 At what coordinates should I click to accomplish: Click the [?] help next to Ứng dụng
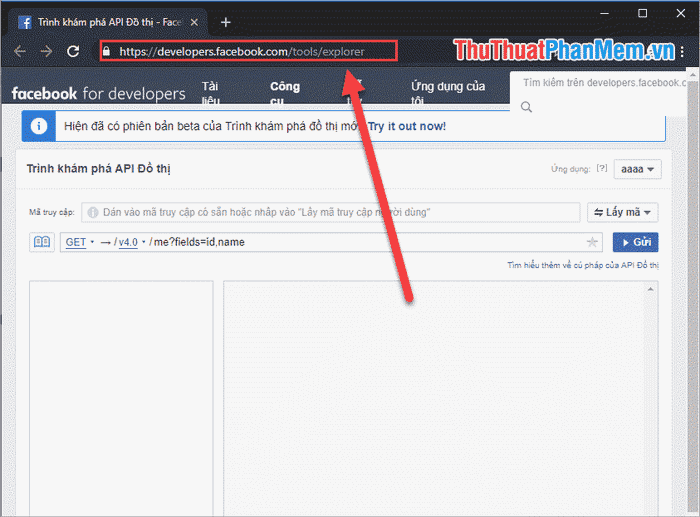tap(602, 168)
